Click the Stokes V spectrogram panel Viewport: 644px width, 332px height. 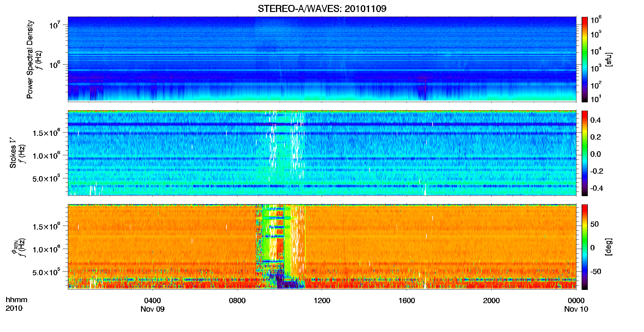(x=322, y=153)
